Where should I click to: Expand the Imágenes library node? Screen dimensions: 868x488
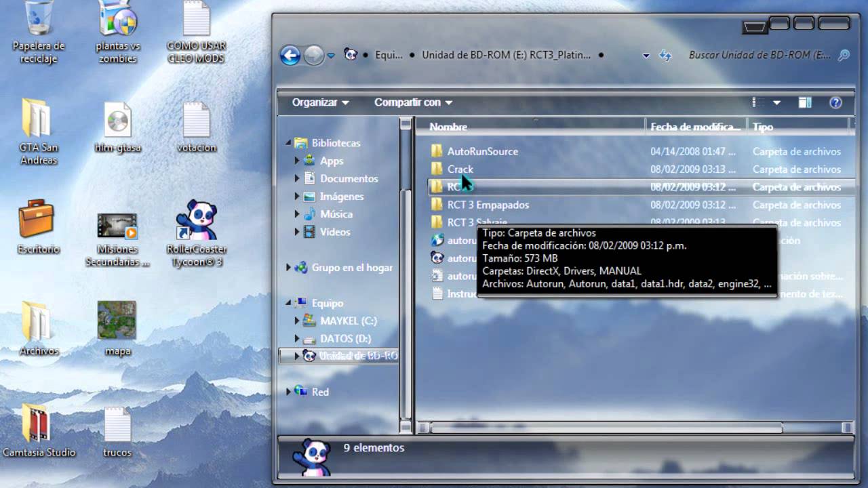coord(297,196)
